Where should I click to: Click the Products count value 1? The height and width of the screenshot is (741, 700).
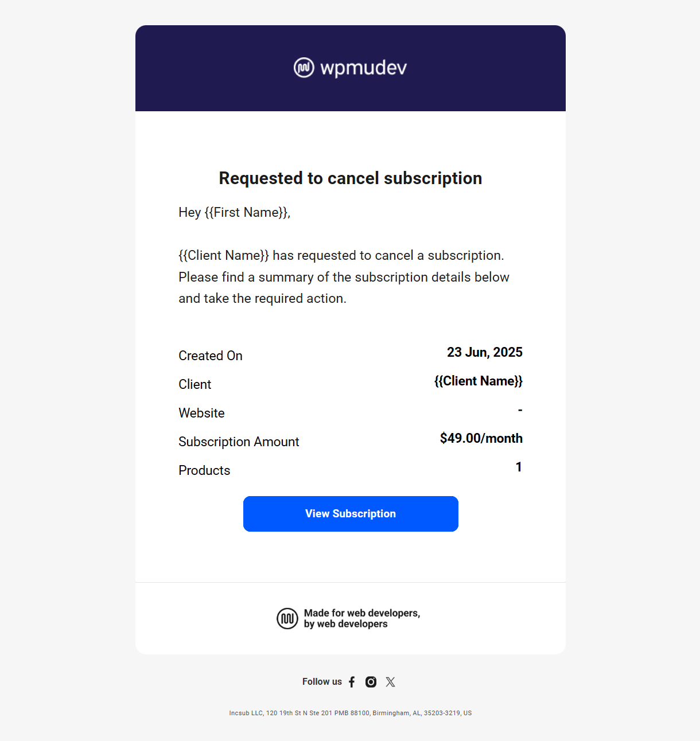(519, 467)
